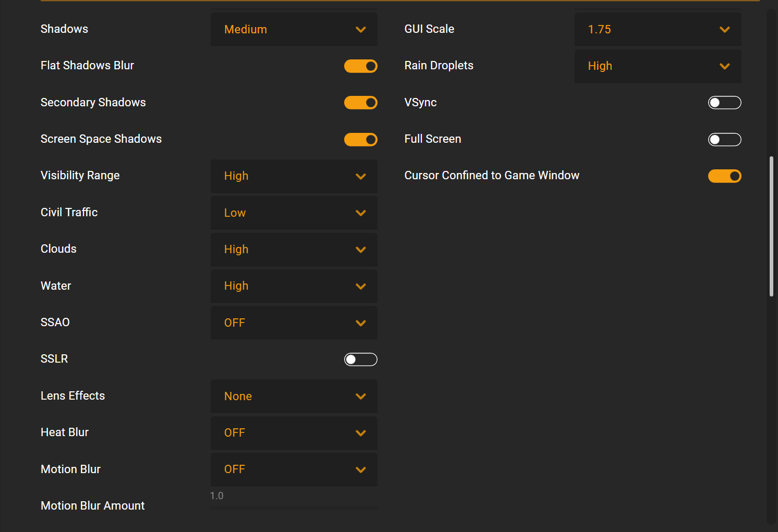Open the GUI Scale dropdown

(x=658, y=29)
